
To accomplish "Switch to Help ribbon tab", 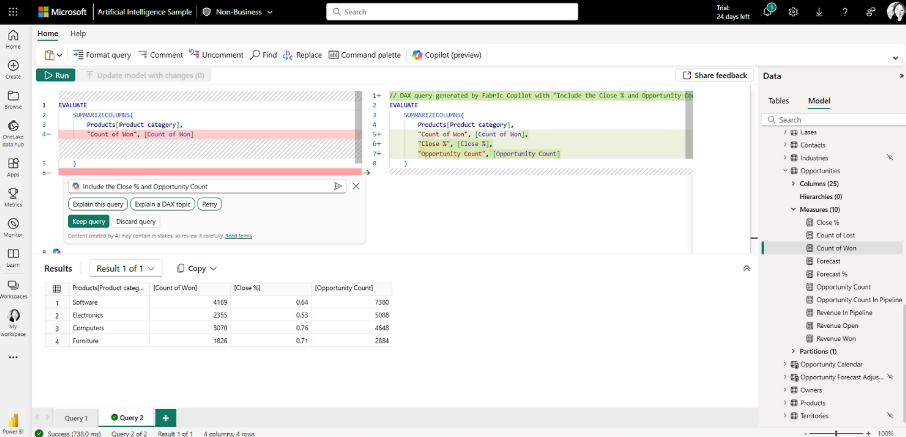I will (78, 34).
